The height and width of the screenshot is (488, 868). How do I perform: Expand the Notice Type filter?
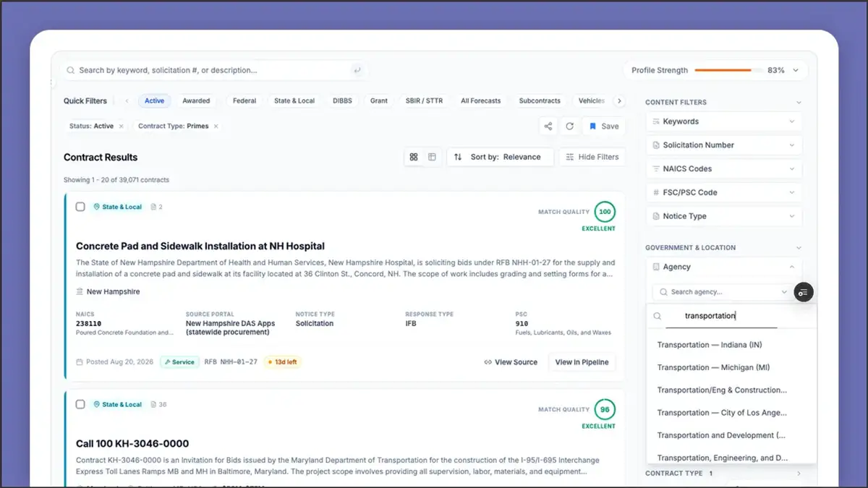792,216
